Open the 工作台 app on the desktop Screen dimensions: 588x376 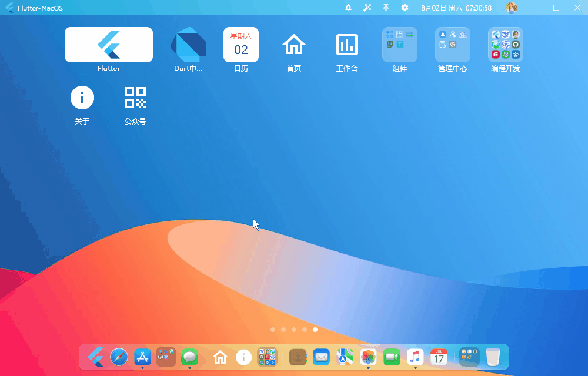pyautogui.click(x=347, y=44)
